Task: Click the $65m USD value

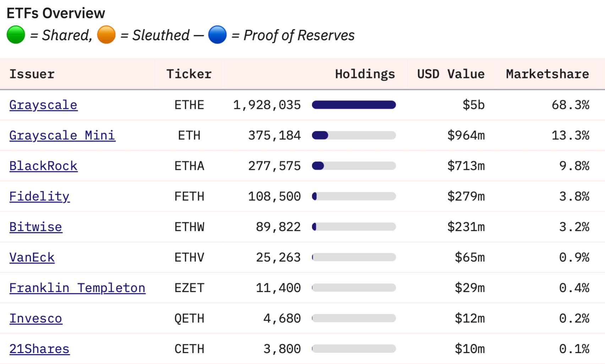Action: tap(470, 258)
